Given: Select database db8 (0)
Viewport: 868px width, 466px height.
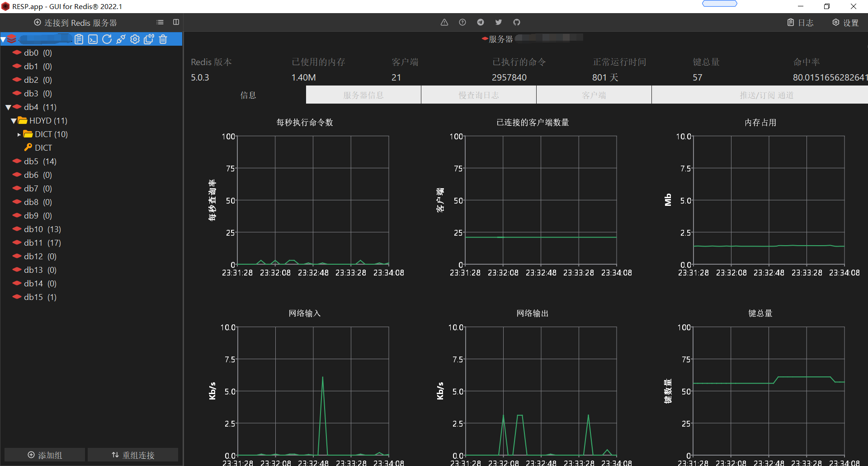Looking at the screenshot, I should [38, 202].
